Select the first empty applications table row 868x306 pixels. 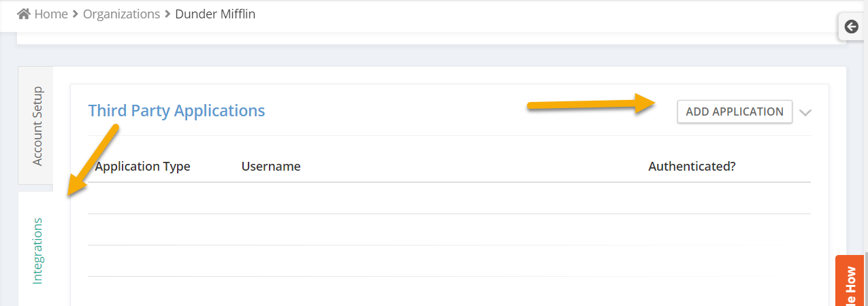coord(449,199)
